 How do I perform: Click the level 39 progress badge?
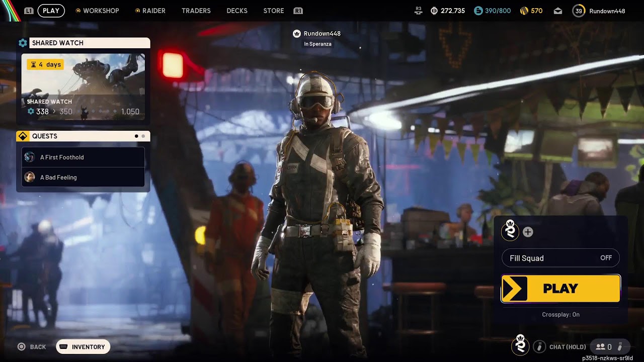(579, 11)
